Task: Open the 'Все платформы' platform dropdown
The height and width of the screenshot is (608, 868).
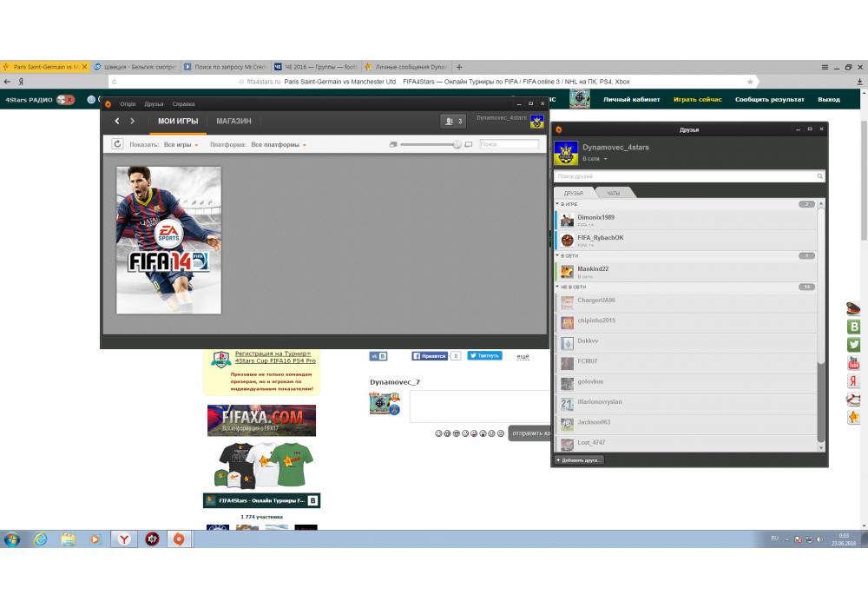Action: pyautogui.click(x=279, y=145)
